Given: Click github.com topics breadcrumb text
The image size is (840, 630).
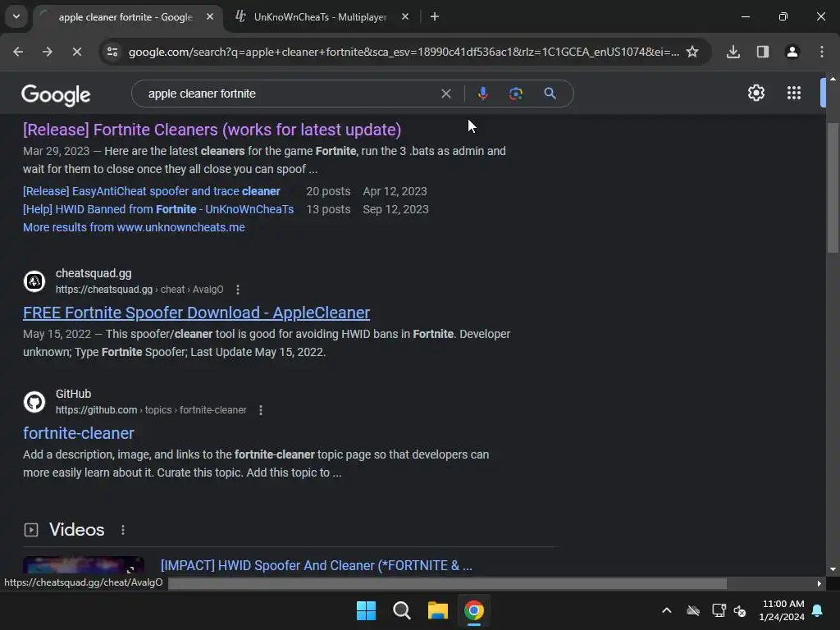Looking at the screenshot, I should (x=151, y=410).
